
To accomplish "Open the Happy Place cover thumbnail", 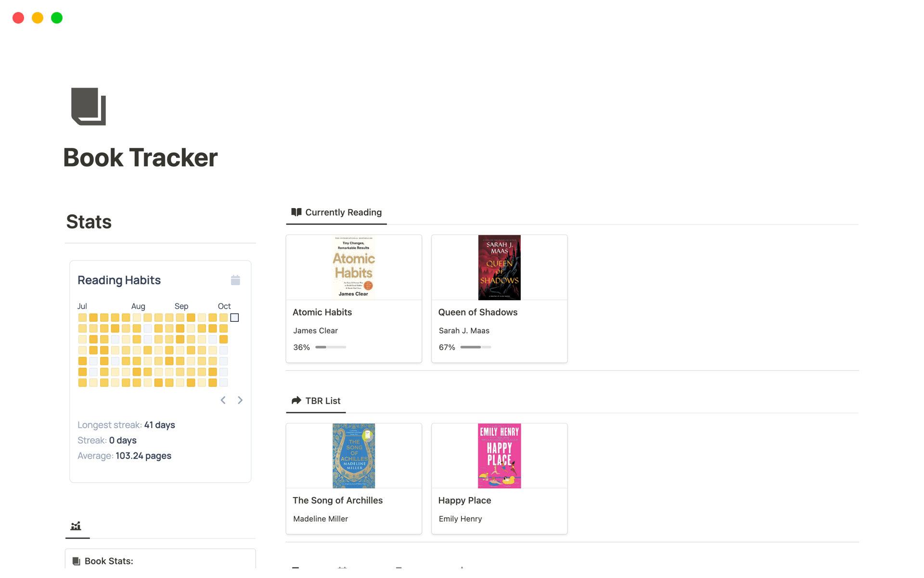I will pos(499,456).
